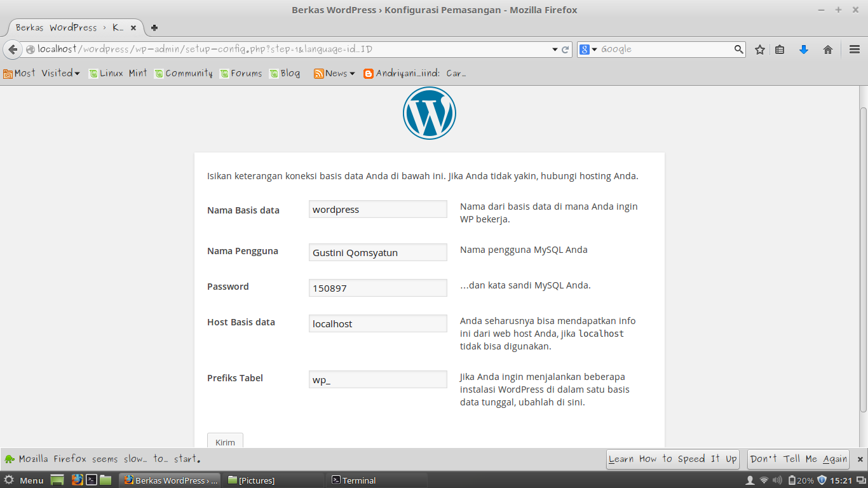
Task: Launch Firefox from the panel launcher
Action: (x=78, y=480)
